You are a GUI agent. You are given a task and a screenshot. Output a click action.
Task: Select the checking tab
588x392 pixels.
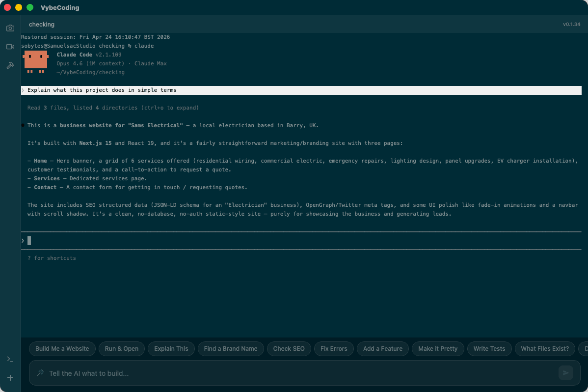point(42,25)
